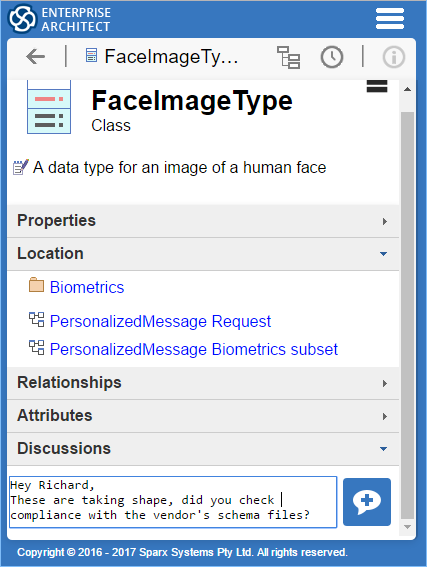Image resolution: width=427 pixels, height=567 pixels.
Task: Open the history clock icon
Action: 332,57
